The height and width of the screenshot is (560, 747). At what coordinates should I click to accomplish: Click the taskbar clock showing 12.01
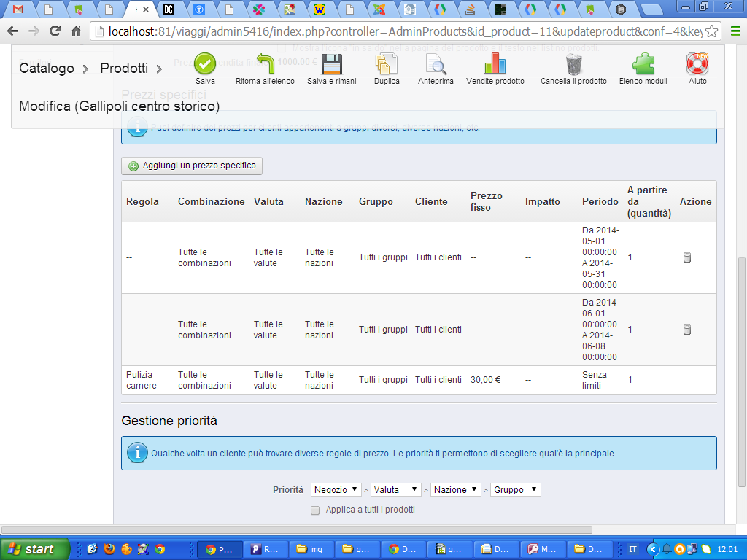[x=727, y=549]
